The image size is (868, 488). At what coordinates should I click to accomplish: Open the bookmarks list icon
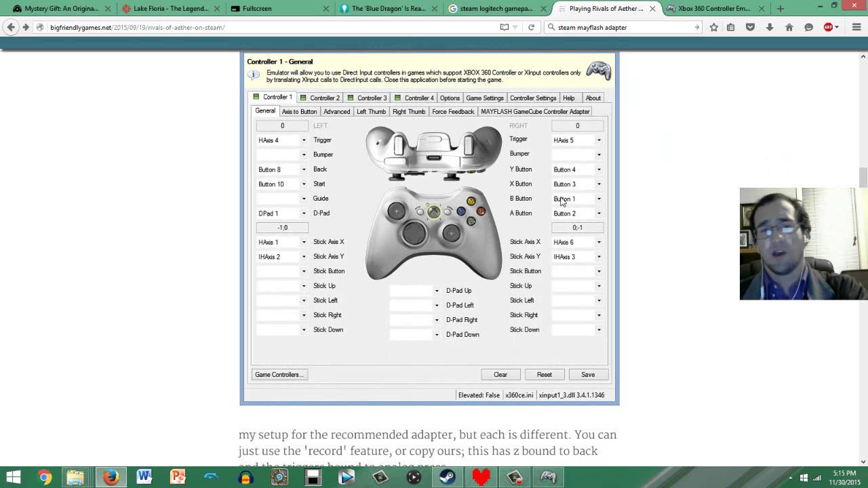(730, 27)
